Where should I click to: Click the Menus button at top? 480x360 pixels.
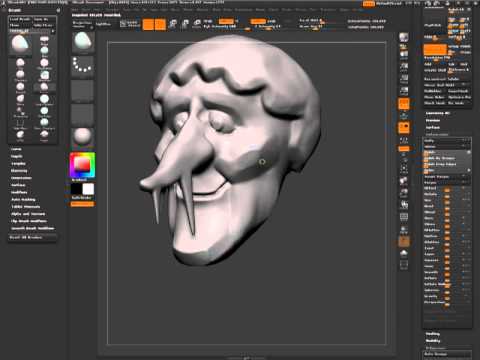[x=369, y=4]
